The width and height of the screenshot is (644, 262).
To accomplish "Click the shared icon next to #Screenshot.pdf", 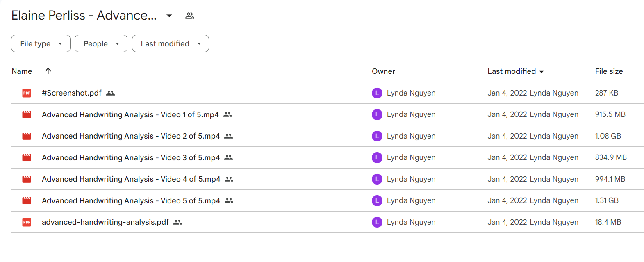I will (110, 93).
